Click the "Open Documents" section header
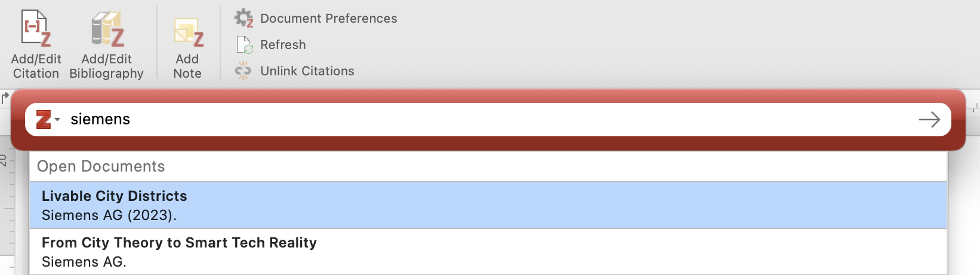Image resolution: width=980 pixels, height=275 pixels. point(101,167)
